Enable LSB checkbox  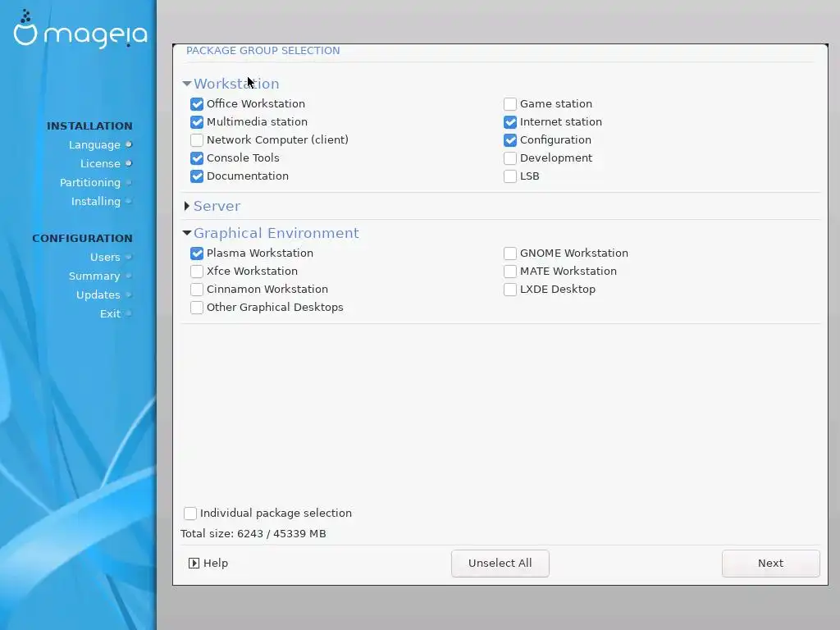coord(510,176)
